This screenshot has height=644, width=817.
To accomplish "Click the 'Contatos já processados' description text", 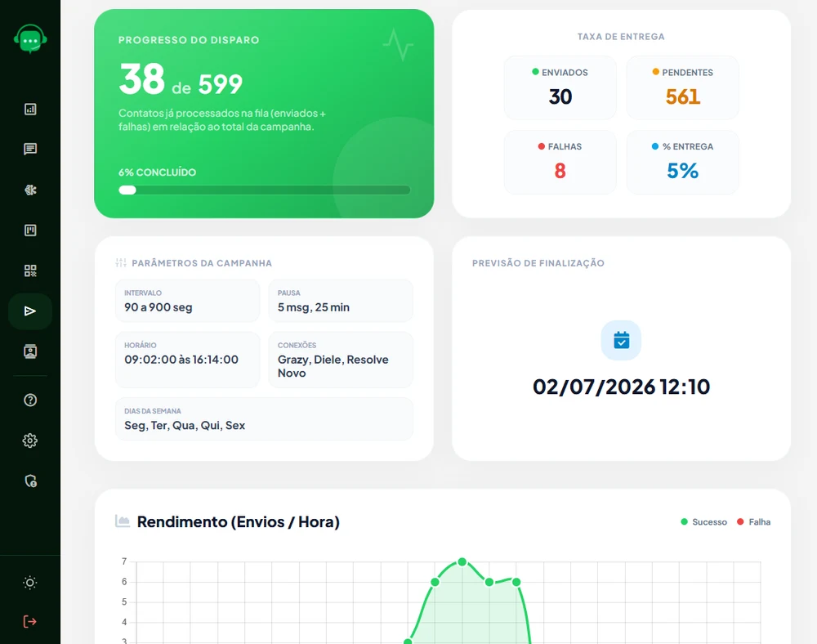I will [x=222, y=120].
